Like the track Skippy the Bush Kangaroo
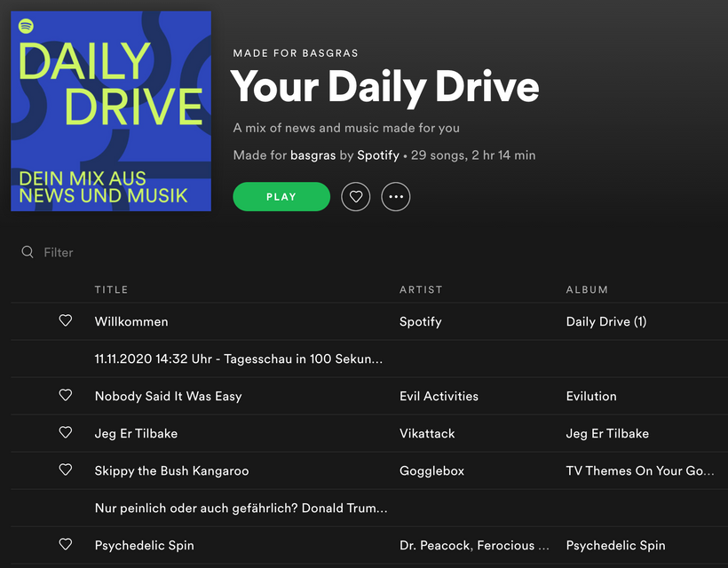Image resolution: width=728 pixels, height=568 pixels. point(66,469)
